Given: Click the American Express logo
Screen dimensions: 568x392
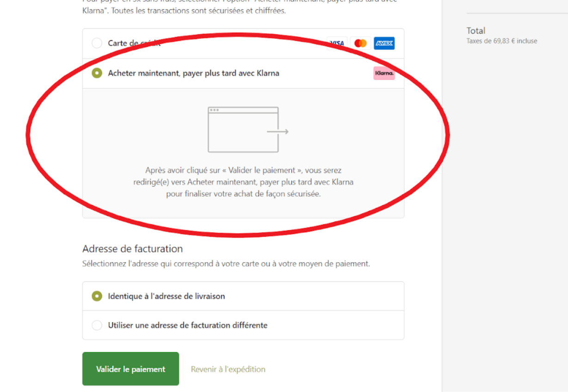Looking at the screenshot, I should [x=384, y=43].
